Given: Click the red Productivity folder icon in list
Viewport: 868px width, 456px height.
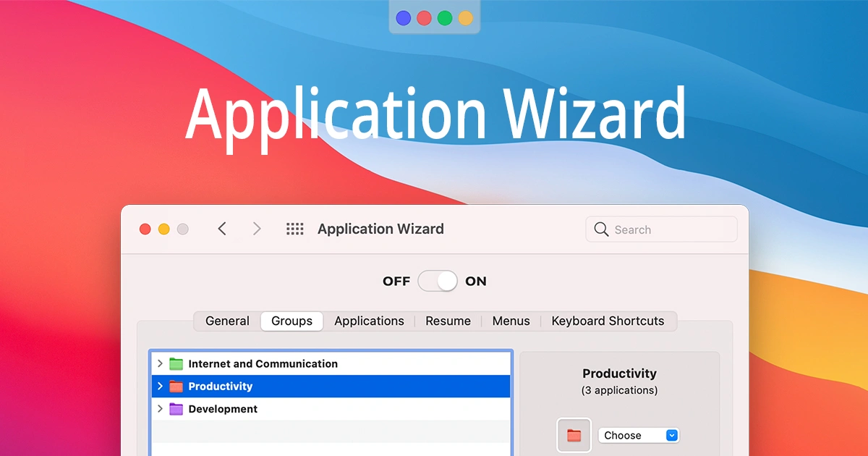Looking at the screenshot, I should (x=176, y=386).
